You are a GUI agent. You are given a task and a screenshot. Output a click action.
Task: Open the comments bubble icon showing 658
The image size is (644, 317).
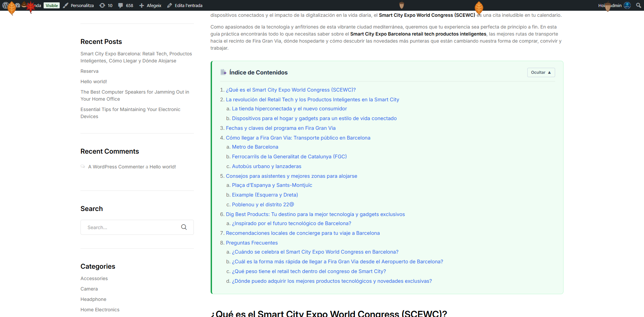coord(120,5)
